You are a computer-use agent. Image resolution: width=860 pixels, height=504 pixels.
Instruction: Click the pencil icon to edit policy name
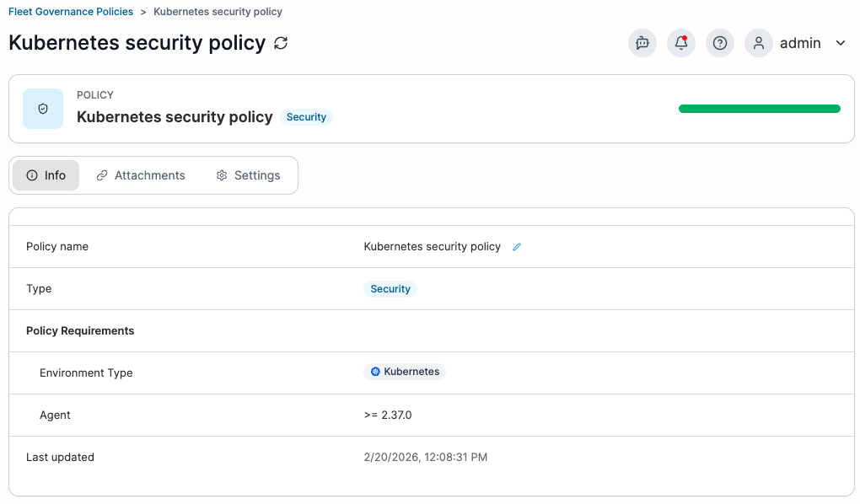(x=517, y=247)
